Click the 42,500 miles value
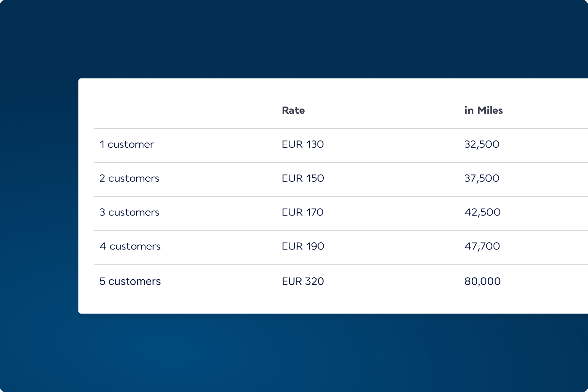Screen dimensions: 588x392 [482, 212]
